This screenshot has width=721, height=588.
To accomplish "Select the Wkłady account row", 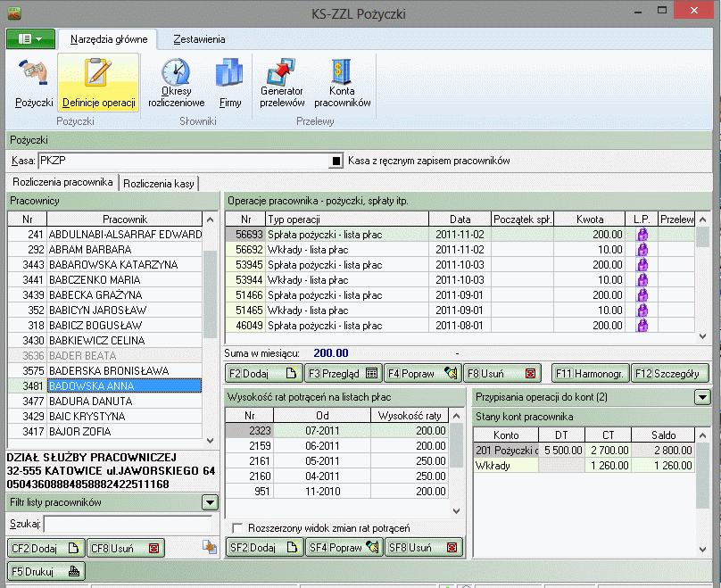I will tap(584, 465).
